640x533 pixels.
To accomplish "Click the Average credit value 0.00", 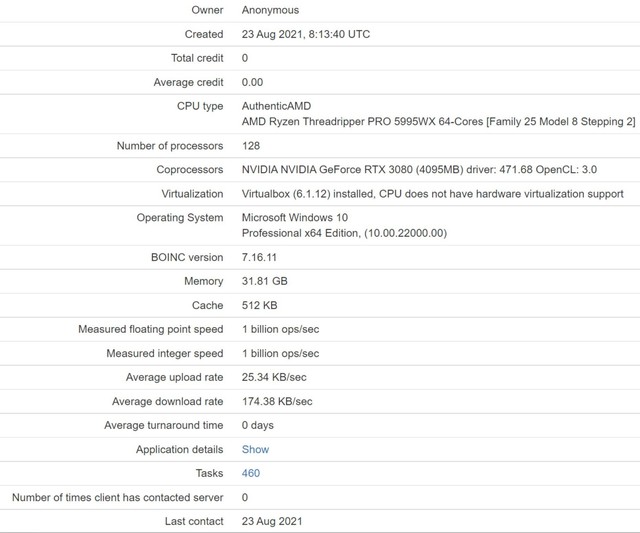I will pyautogui.click(x=252, y=82).
